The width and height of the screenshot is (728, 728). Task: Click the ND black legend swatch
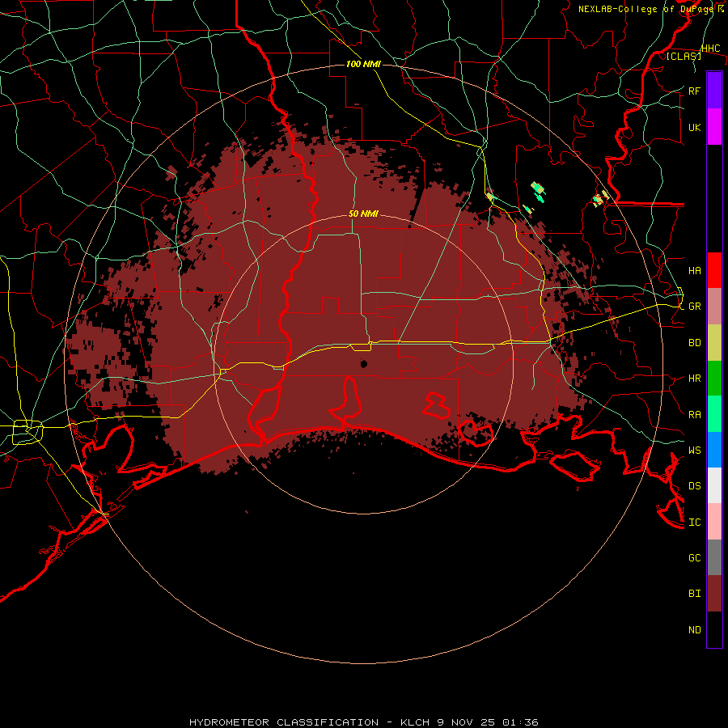[x=714, y=629]
